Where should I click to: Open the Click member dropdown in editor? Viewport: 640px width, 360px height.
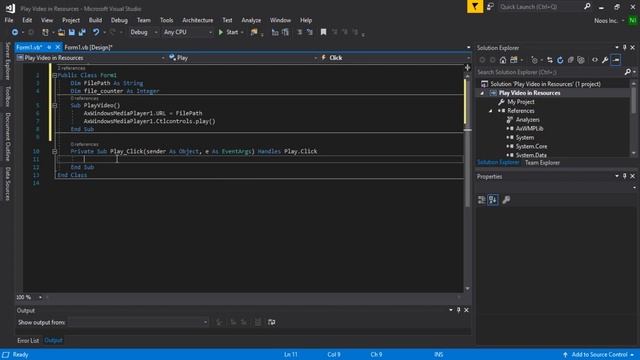(395, 58)
